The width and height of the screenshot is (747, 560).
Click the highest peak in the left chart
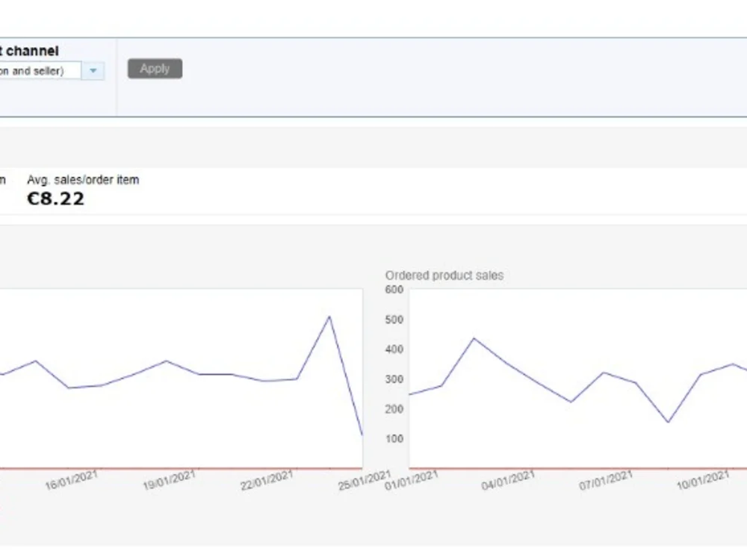pos(329,317)
